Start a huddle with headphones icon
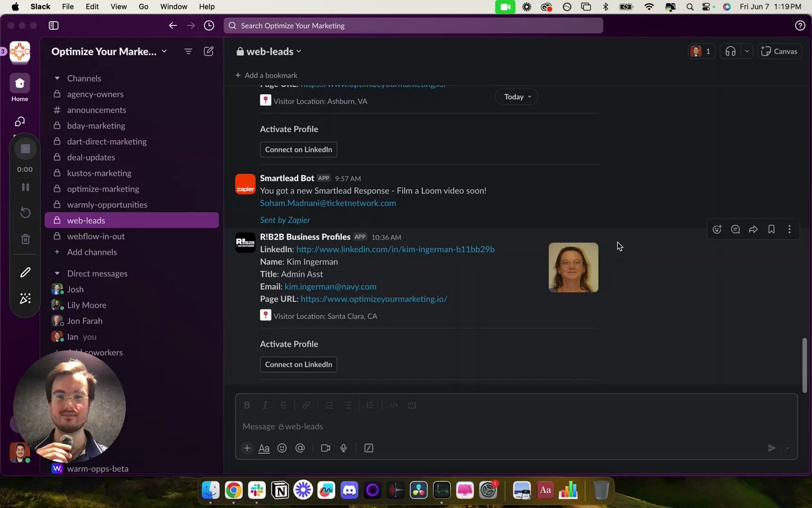Image resolution: width=812 pixels, height=508 pixels. tap(731, 51)
